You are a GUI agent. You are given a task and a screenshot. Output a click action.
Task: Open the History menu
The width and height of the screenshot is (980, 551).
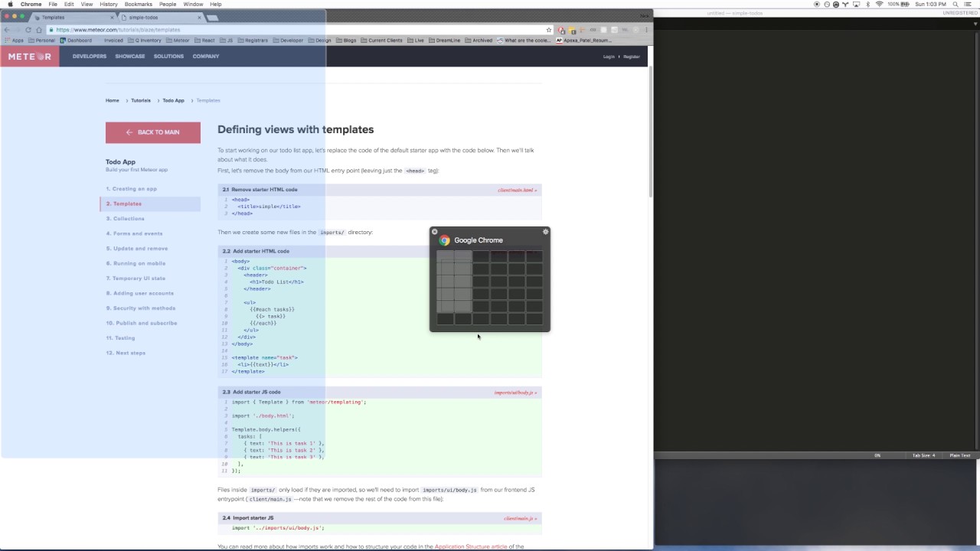(x=109, y=4)
